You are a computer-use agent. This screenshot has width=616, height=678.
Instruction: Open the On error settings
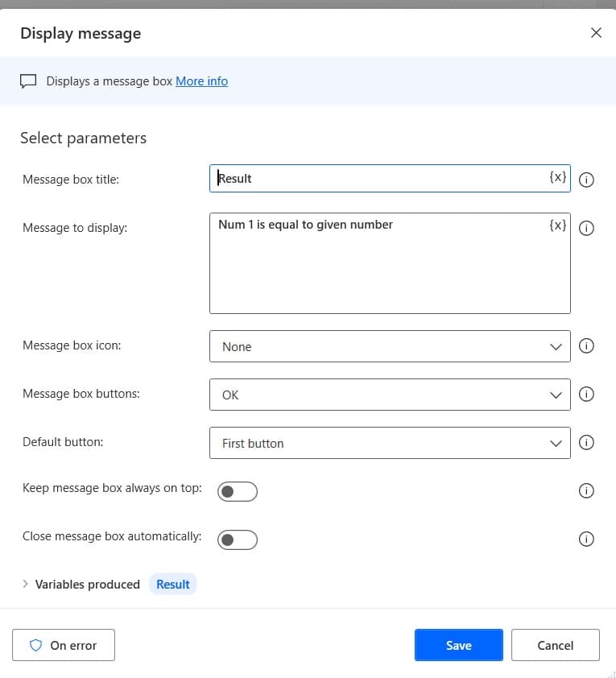tap(64, 645)
